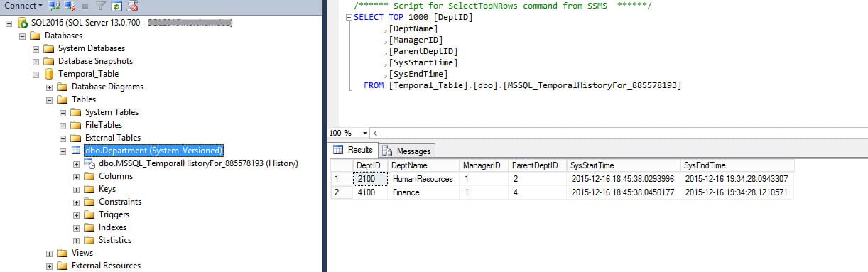Expand the Constraints folder
Viewport: 868px width, 272px height.
pyautogui.click(x=77, y=202)
